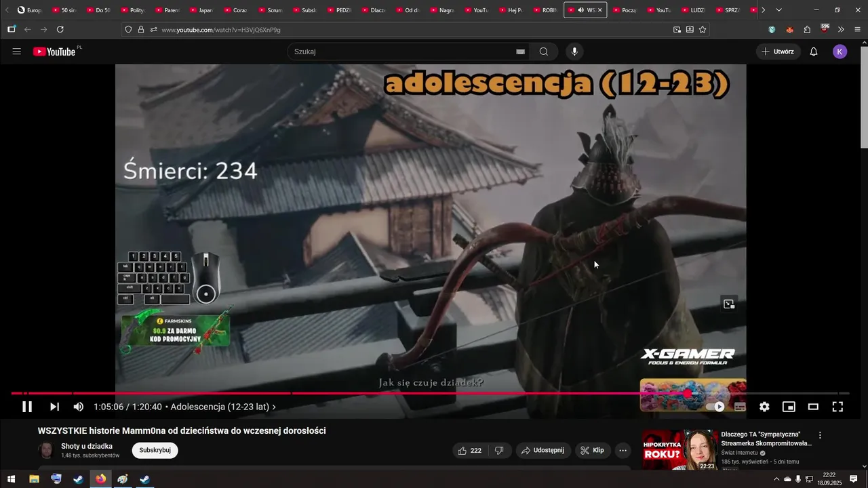The width and height of the screenshot is (868, 488).
Task: Click the Klip clip button
Action: click(592, 450)
